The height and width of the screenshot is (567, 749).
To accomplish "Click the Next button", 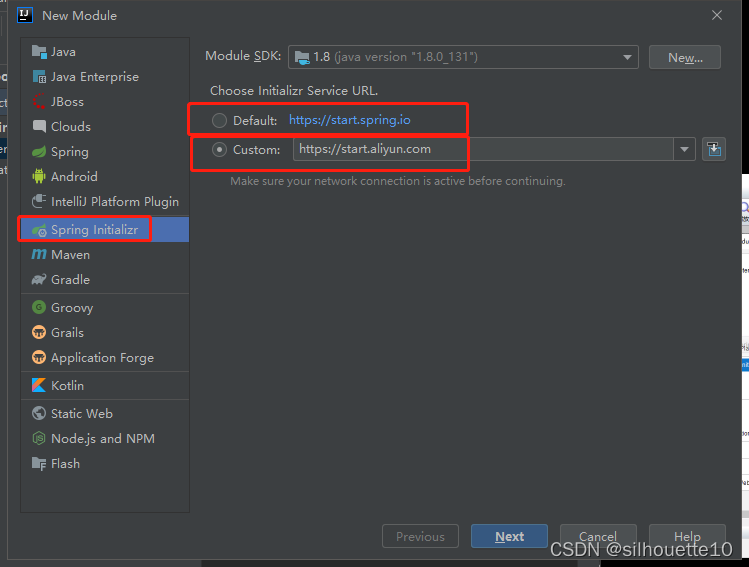I will click(x=509, y=536).
